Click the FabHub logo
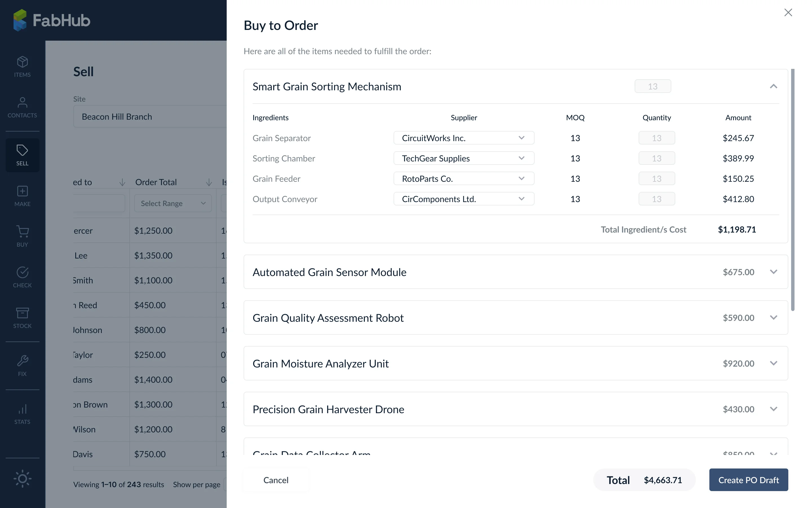 coord(52,20)
